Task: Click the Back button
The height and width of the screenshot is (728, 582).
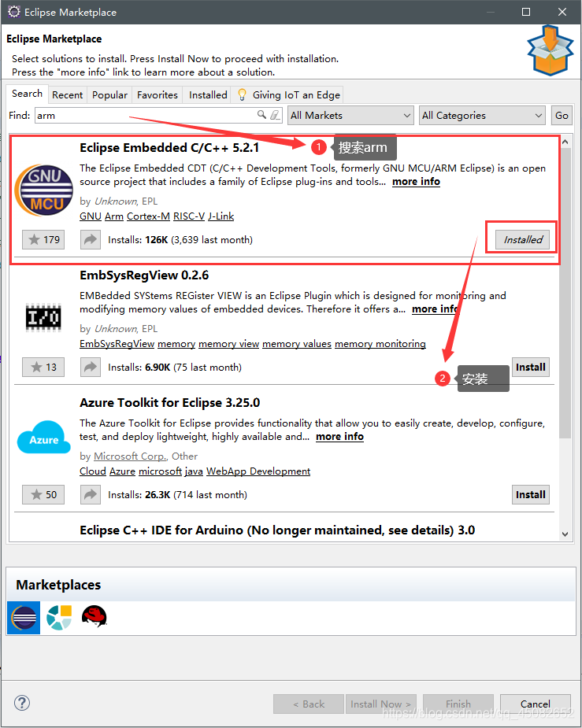Action: tap(309, 704)
